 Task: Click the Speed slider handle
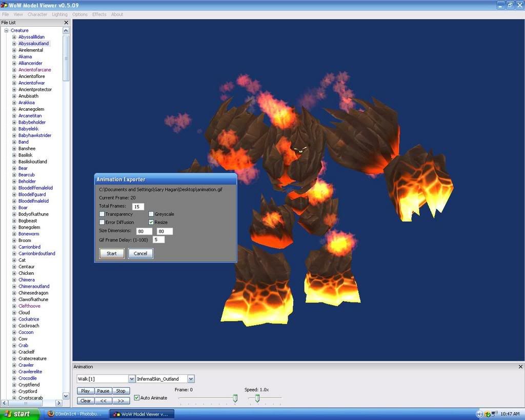257,398
